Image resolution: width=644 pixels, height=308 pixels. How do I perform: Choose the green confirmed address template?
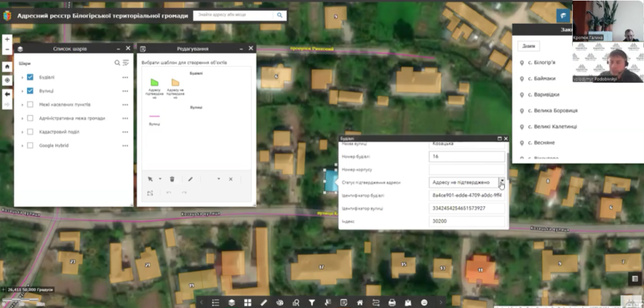[x=155, y=82]
